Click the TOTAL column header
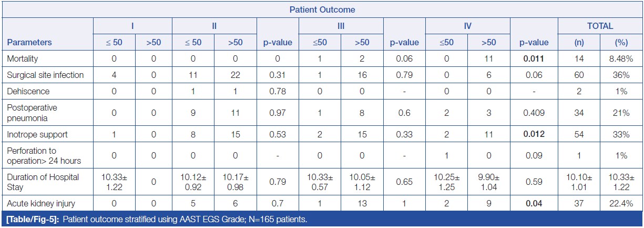Screen dimensions: 644x228 click(600, 26)
